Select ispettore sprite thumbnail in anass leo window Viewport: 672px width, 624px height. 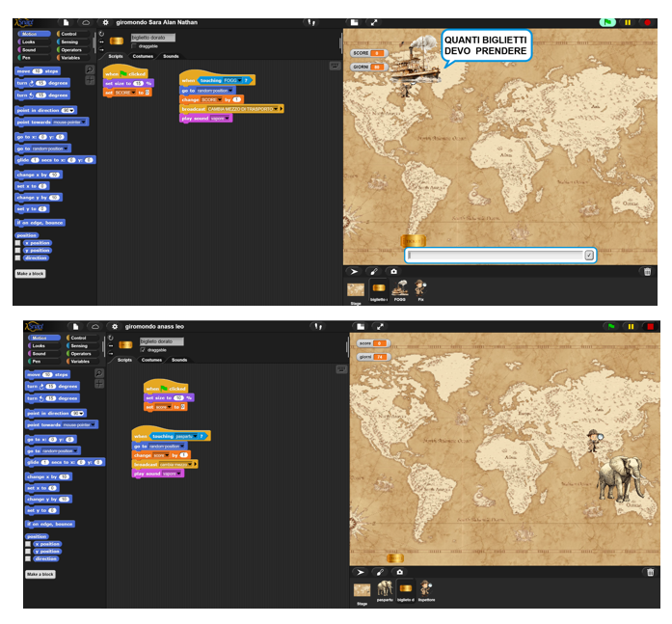tap(426, 590)
